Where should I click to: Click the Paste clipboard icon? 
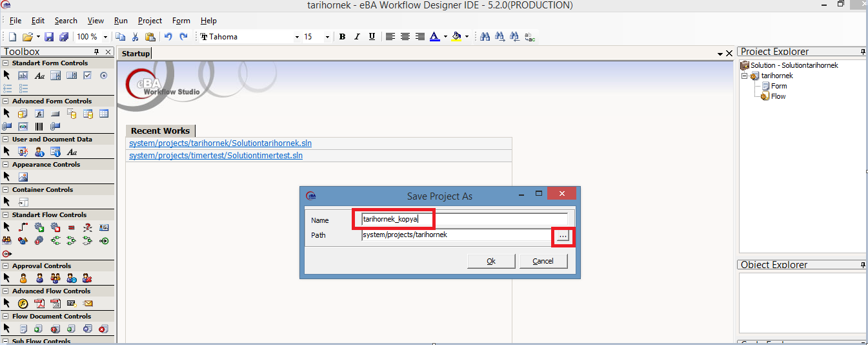150,37
